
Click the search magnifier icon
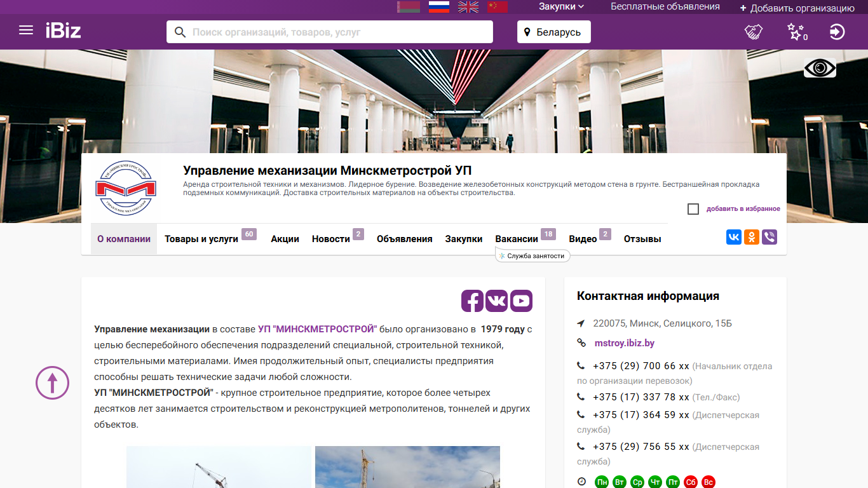[x=180, y=32]
